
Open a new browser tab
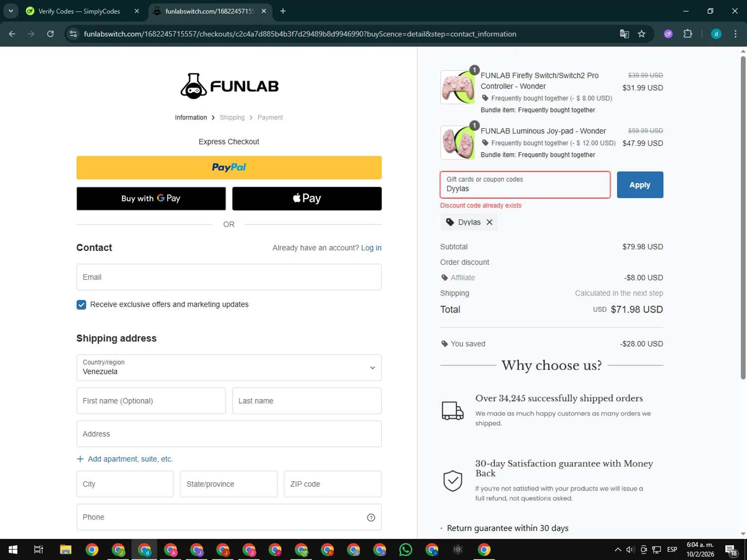point(283,11)
